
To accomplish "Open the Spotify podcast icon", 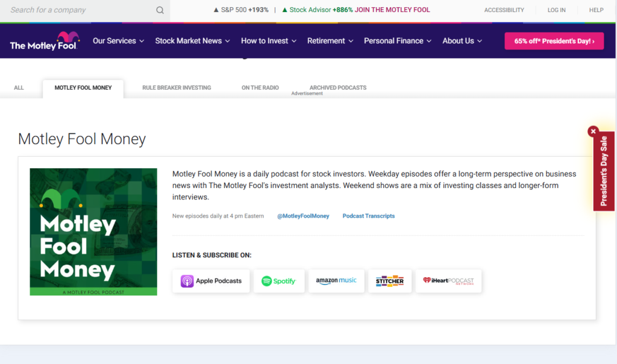I will 279,281.
